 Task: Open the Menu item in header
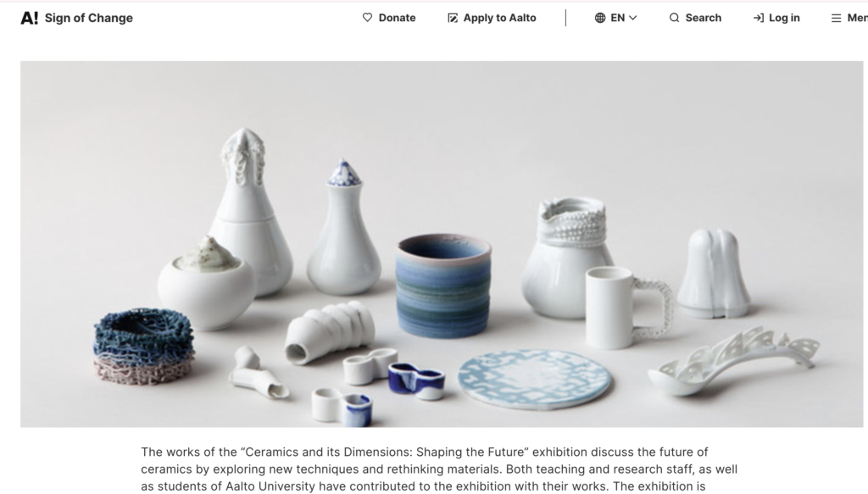point(849,18)
